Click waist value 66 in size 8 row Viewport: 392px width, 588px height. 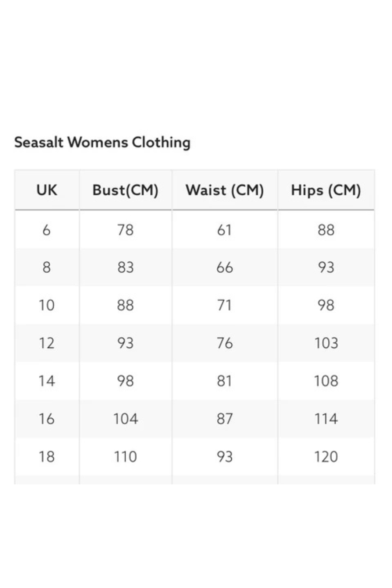click(x=225, y=267)
